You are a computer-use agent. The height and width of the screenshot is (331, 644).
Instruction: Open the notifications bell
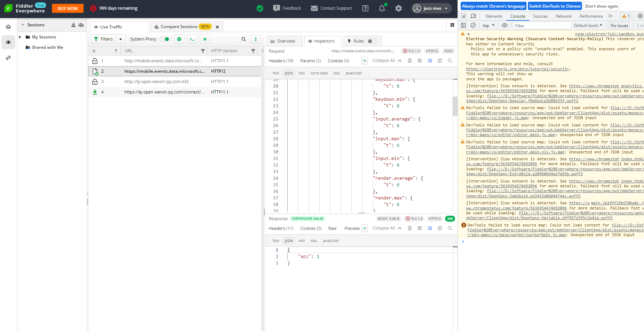pyautogui.click(x=382, y=8)
